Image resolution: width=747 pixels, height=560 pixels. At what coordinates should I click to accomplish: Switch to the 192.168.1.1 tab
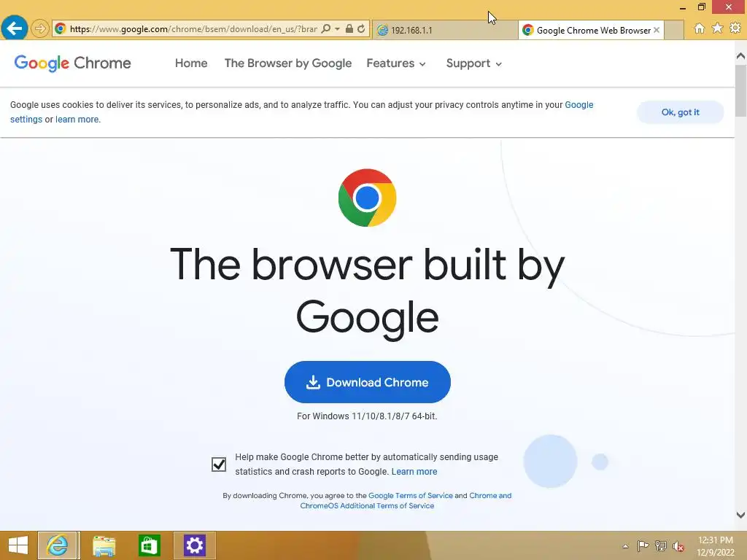(444, 30)
